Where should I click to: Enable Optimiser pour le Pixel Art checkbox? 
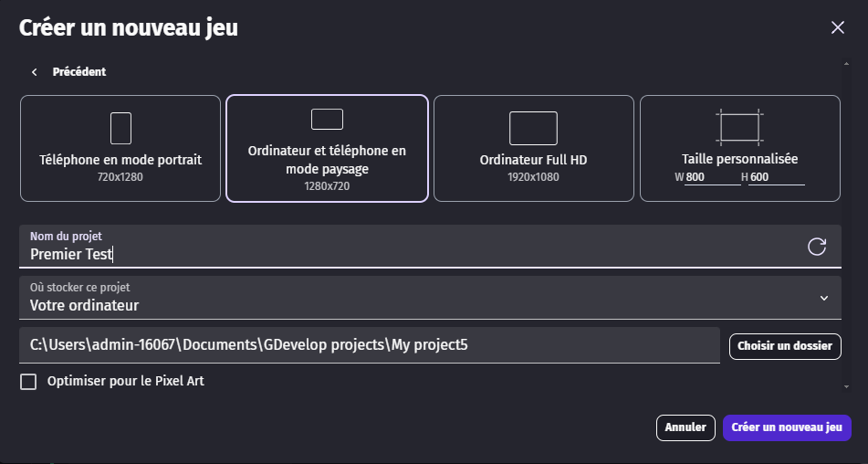coord(28,382)
